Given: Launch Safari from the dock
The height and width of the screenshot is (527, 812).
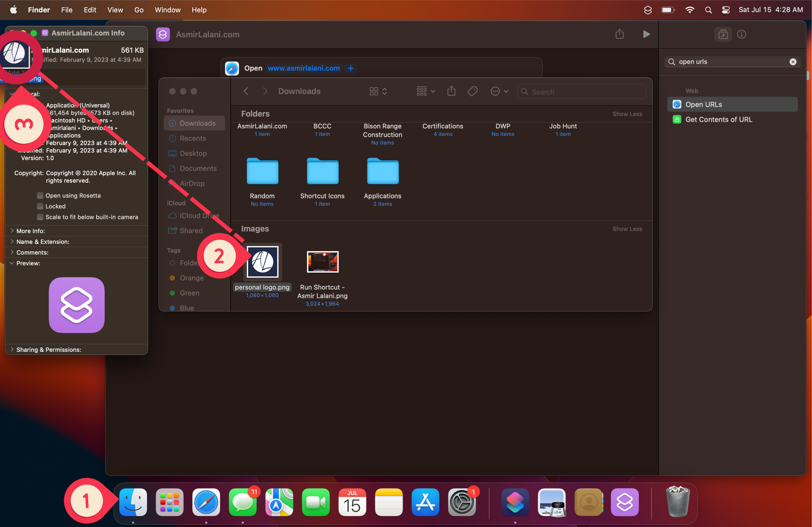Looking at the screenshot, I should [x=206, y=502].
